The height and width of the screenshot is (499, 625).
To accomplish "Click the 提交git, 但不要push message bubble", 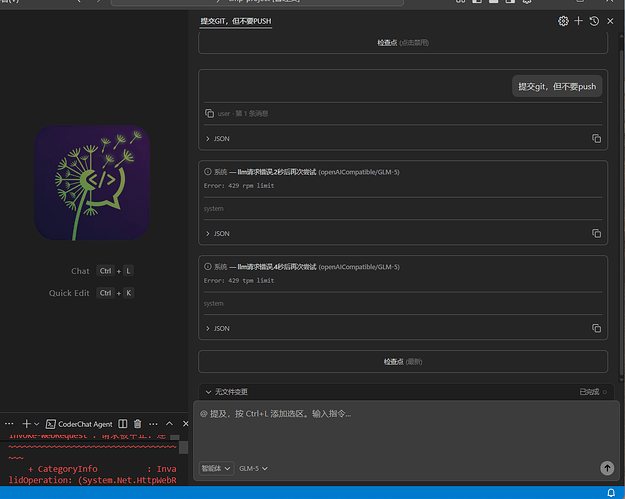I will click(557, 86).
